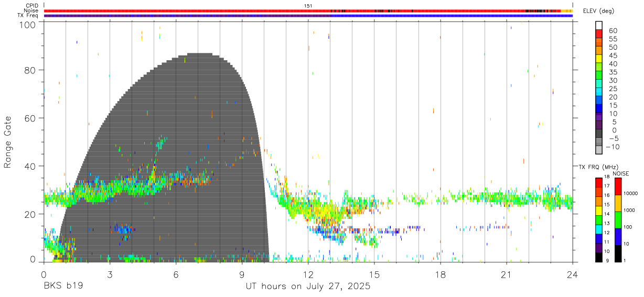Click the Noise row label at top
Screen dimensions: 644x297
click(30, 10)
